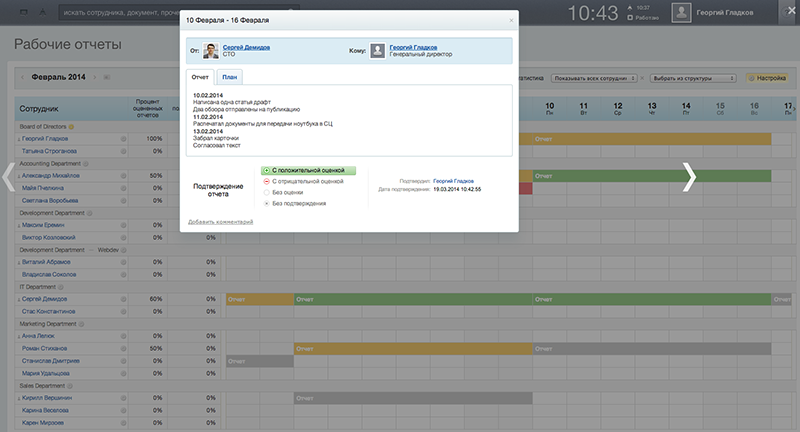Click the next month arrow beside Февраль 2014
This screenshot has width=800, height=432.
94,77
